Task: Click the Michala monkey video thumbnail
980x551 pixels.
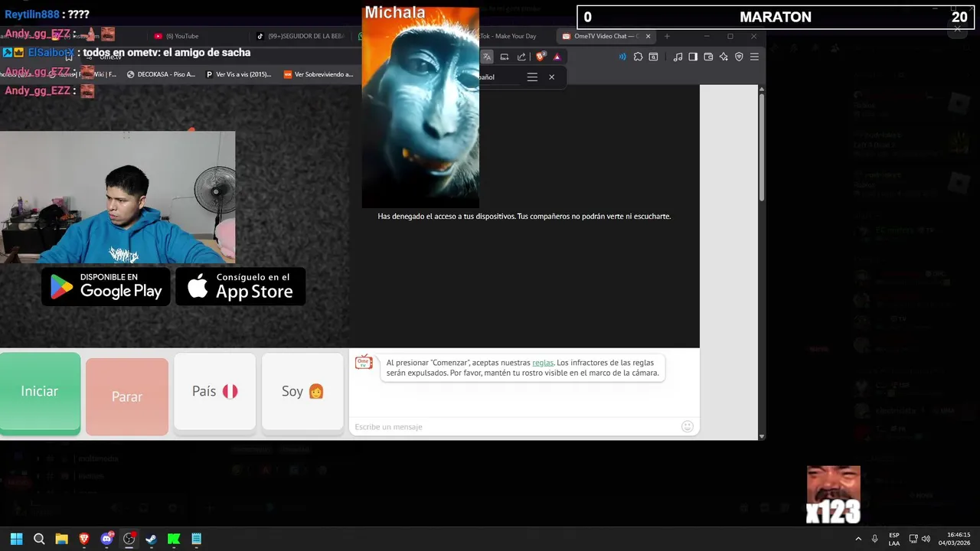Action: click(x=420, y=107)
